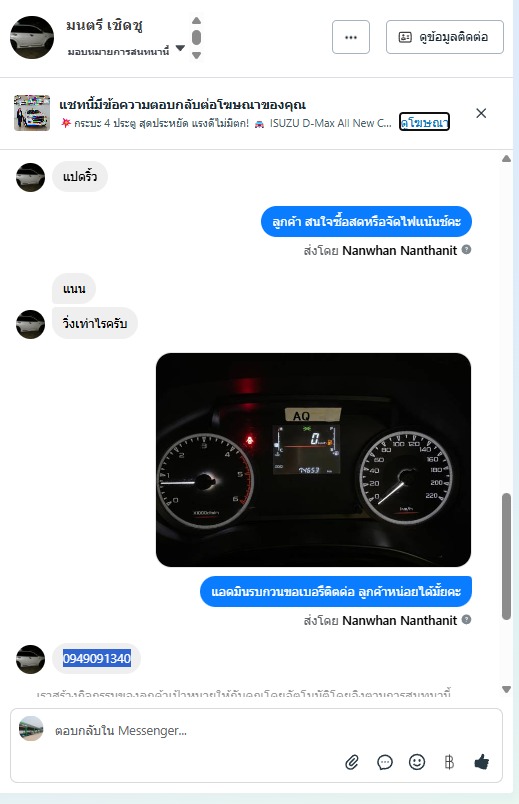Click the info icon beside Nanwhan Nanthanit under dashboard photo
Image resolution: width=519 pixels, height=804 pixels.
click(466, 619)
